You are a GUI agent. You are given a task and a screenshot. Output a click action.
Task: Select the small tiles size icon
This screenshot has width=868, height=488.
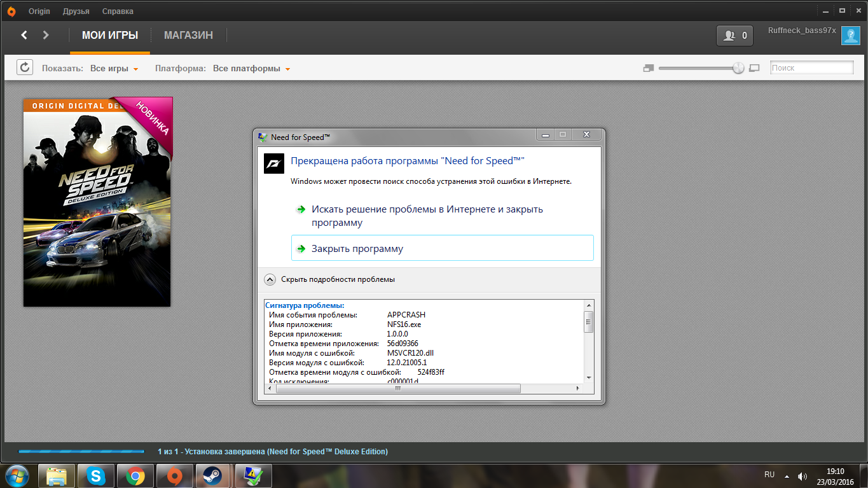point(649,68)
